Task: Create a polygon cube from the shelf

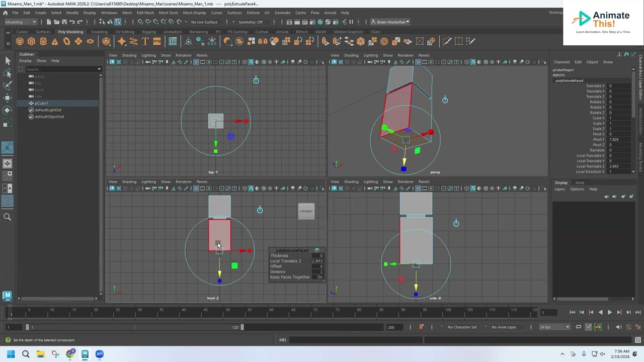Action: 31,41
